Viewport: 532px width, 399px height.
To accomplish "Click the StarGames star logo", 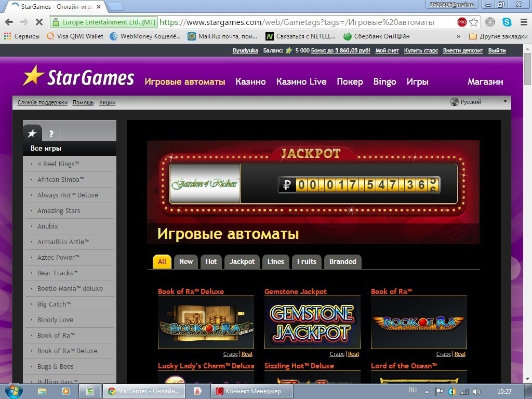I will tap(34, 75).
